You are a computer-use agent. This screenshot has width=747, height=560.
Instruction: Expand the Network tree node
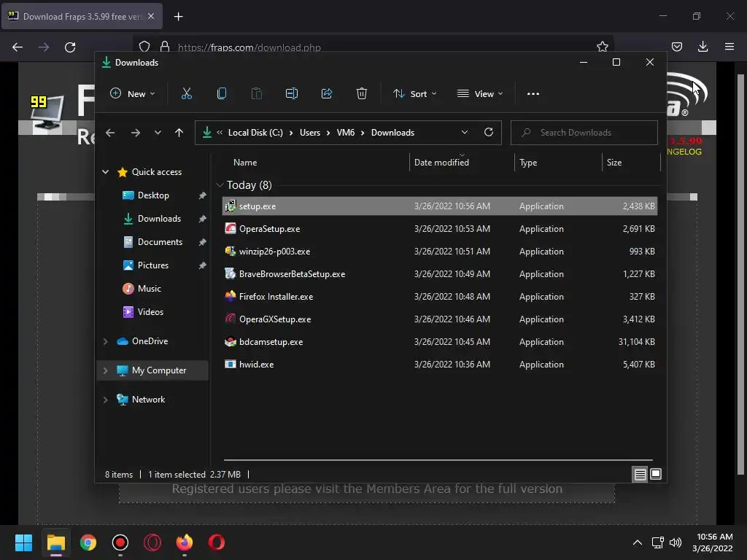tap(105, 400)
